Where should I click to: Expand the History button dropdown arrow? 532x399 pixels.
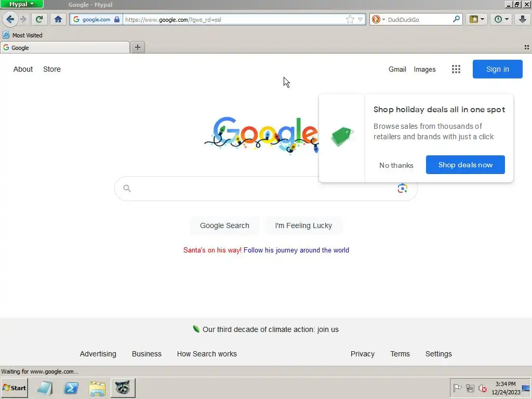pos(507,19)
